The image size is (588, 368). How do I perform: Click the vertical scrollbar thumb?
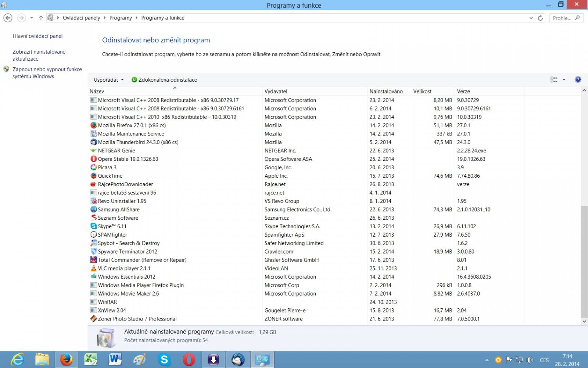[x=584, y=262]
